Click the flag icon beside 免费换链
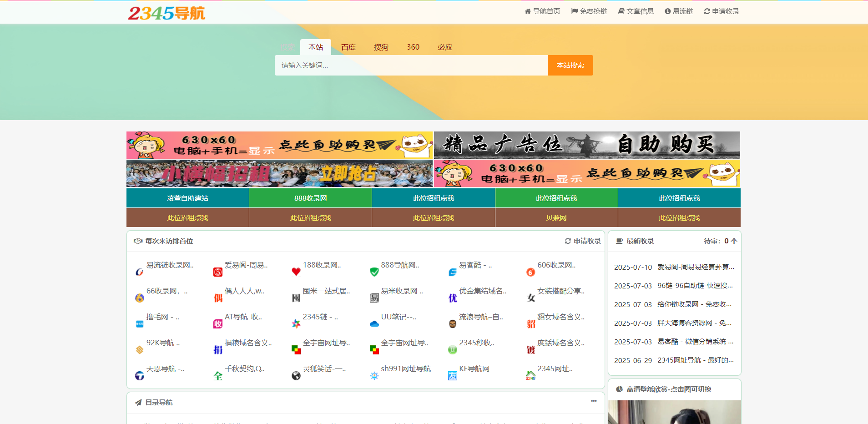The image size is (868, 424). (x=575, y=11)
